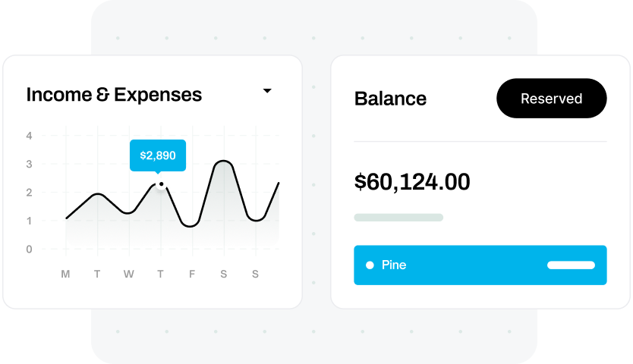Click the Balance card heading
The width and height of the screenshot is (633, 364).
pyautogui.click(x=390, y=99)
